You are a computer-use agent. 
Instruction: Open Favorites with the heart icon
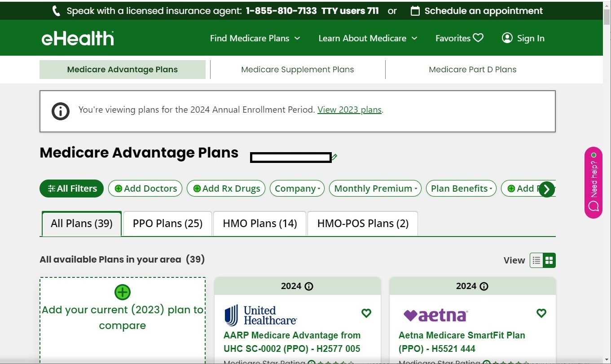(x=459, y=38)
